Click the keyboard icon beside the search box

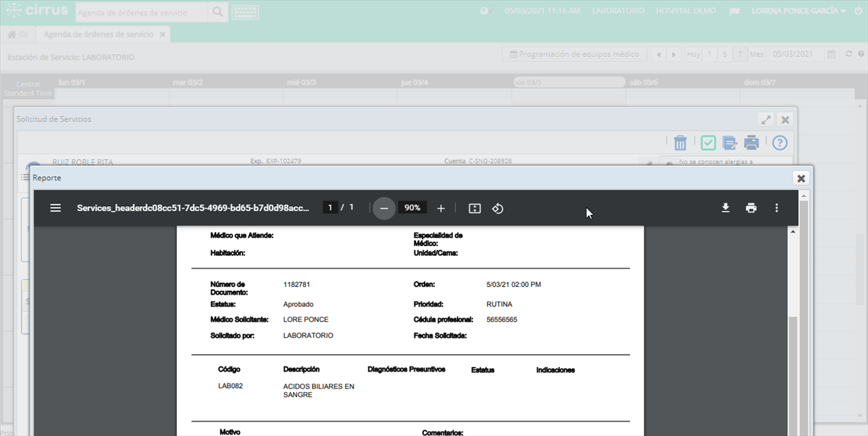coord(245,11)
